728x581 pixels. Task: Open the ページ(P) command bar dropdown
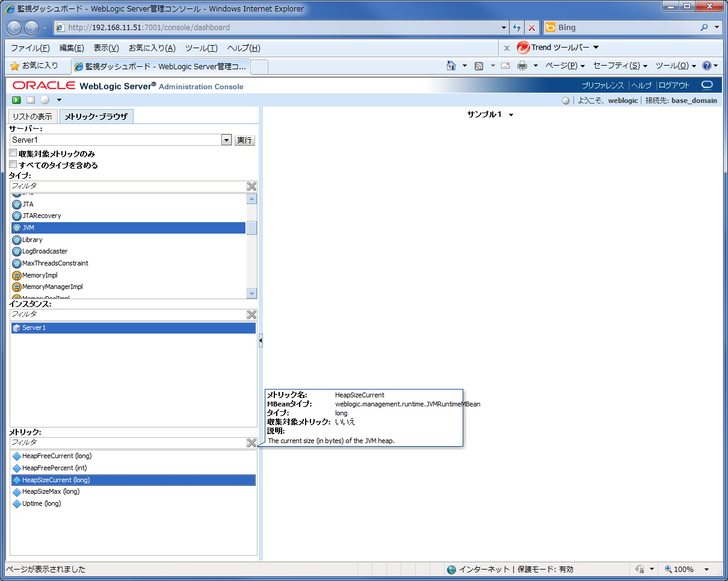click(565, 66)
